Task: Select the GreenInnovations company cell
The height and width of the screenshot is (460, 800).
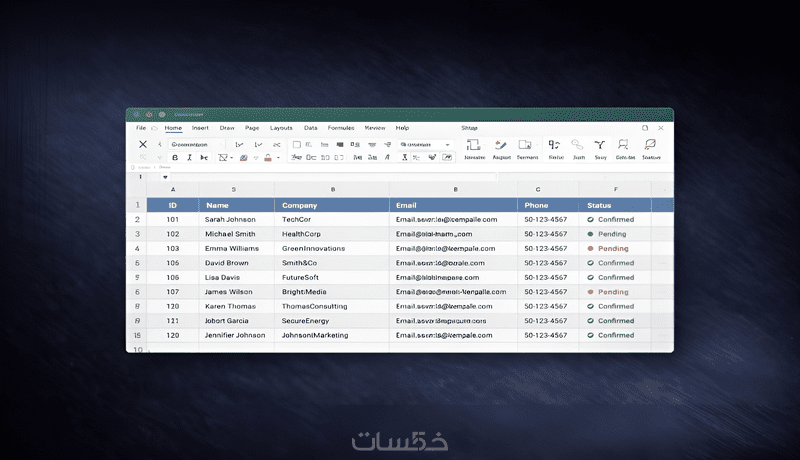Action: point(332,249)
